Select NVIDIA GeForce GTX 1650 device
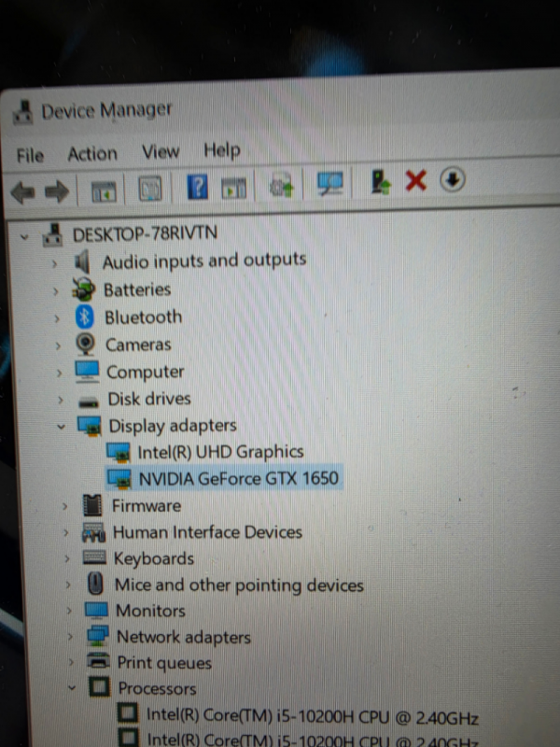Image resolution: width=560 pixels, height=747 pixels. (x=238, y=479)
